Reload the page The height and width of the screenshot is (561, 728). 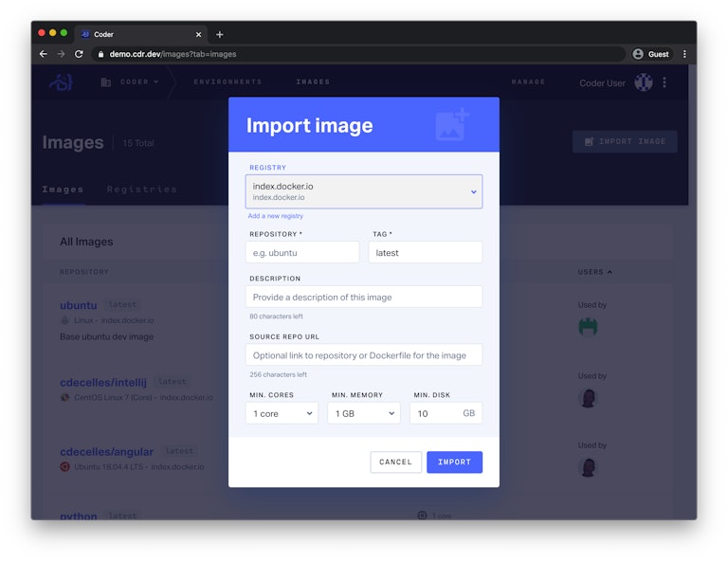[79, 54]
